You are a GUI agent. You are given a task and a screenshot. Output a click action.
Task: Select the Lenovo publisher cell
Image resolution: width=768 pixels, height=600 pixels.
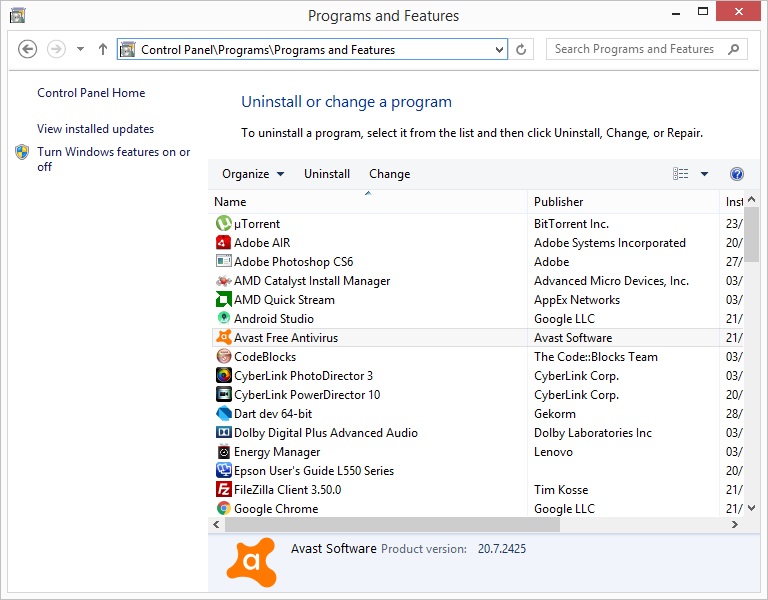pyautogui.click(x=553, y=452)
